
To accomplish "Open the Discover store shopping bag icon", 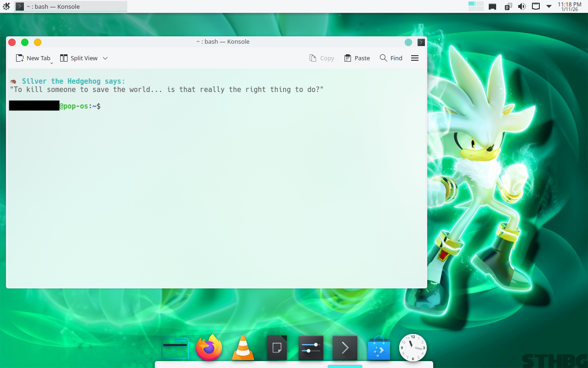I will click(379, 348).
